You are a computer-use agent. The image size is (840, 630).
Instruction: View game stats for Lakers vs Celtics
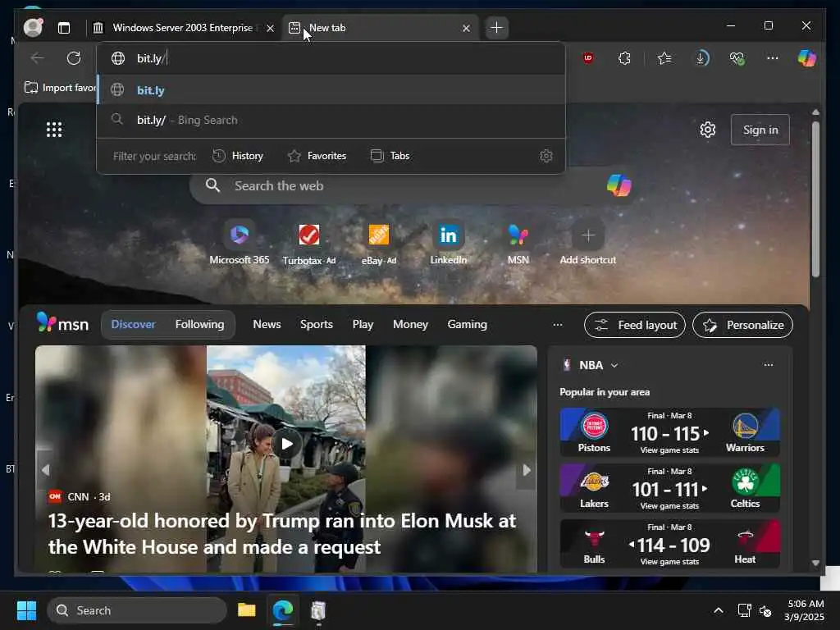(x=669, y=505)
